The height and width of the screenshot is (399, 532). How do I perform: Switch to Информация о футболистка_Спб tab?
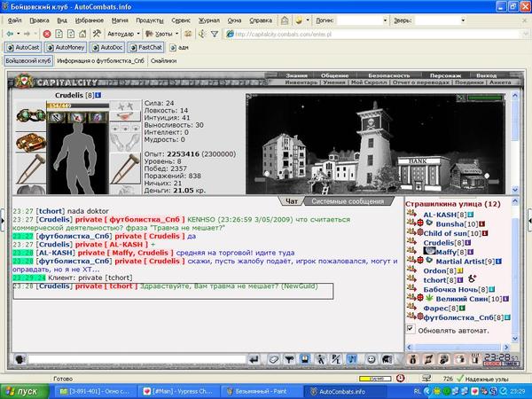click(100, 61)
